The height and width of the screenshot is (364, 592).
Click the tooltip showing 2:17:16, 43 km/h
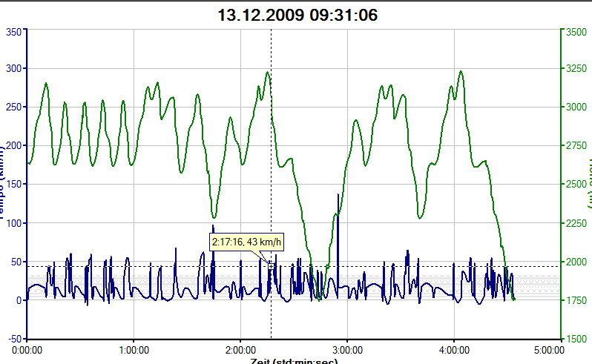(x=248, y=242)
